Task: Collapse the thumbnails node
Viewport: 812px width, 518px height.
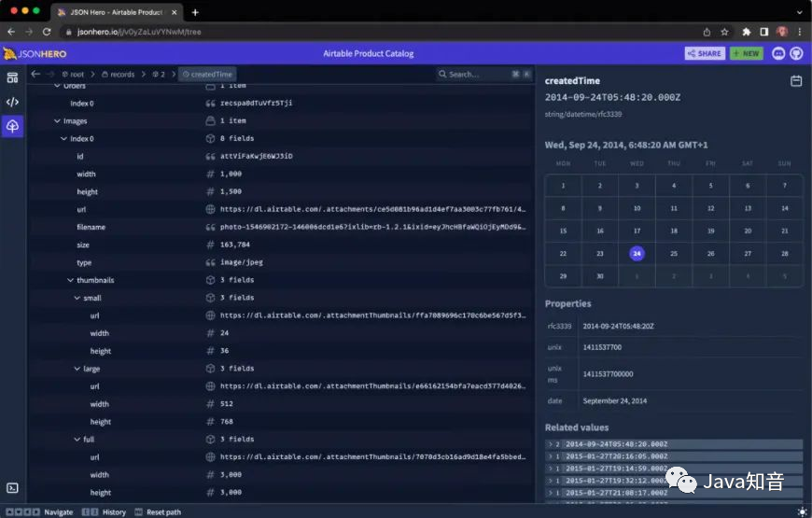Action: pyautogui.click(x=70, y=280)
